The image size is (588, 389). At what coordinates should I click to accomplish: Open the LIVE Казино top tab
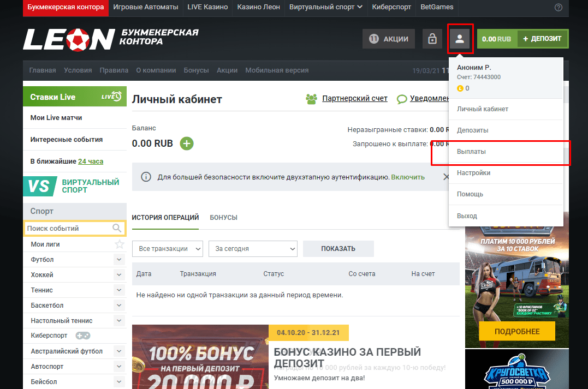208,7
